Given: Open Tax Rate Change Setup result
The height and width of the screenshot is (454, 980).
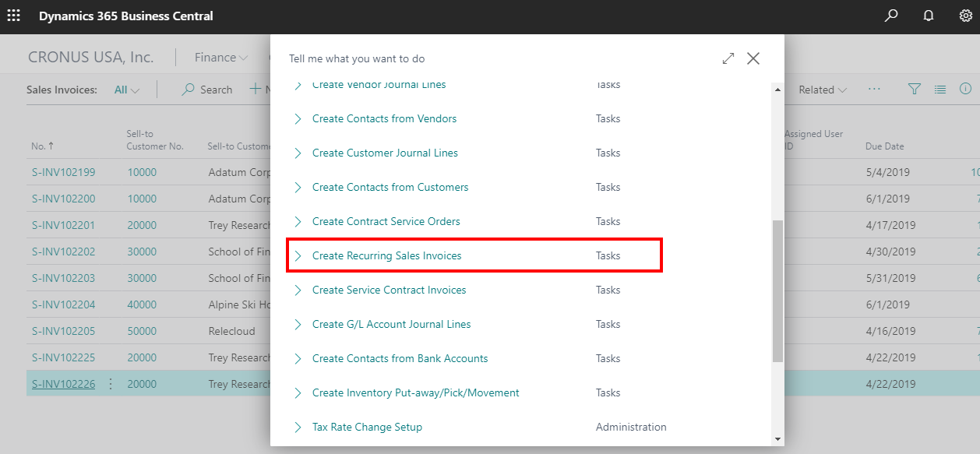Looking at the screenshot, I should (367, 427).
